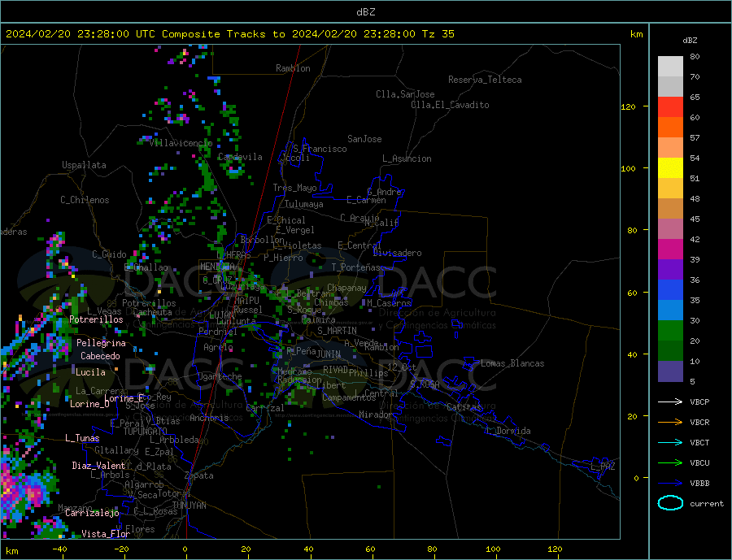Click the Ramblon map label
732x560 pixels.
click(293, 68)
